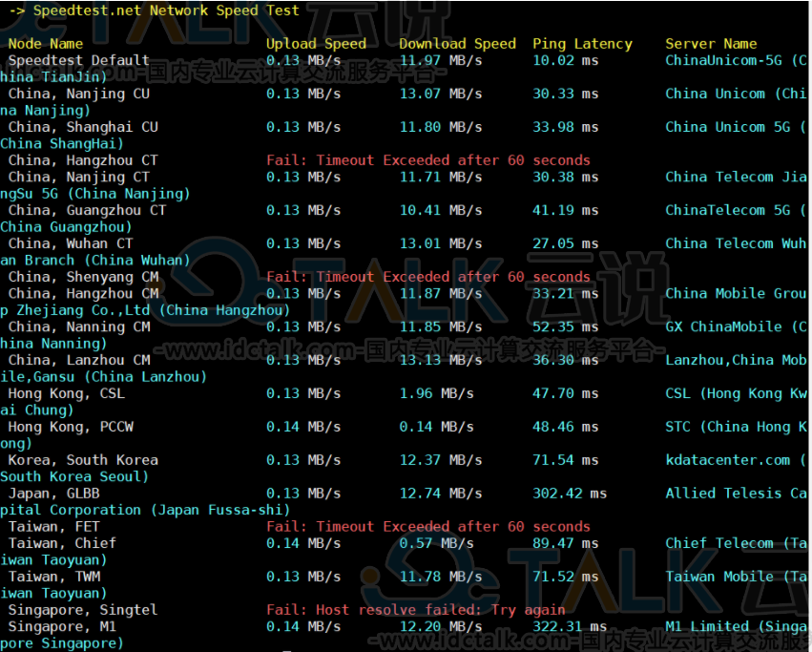Click the 30.38 ms ping value
Viewport: 812px width, 652px height.
(x=566, y=178)
